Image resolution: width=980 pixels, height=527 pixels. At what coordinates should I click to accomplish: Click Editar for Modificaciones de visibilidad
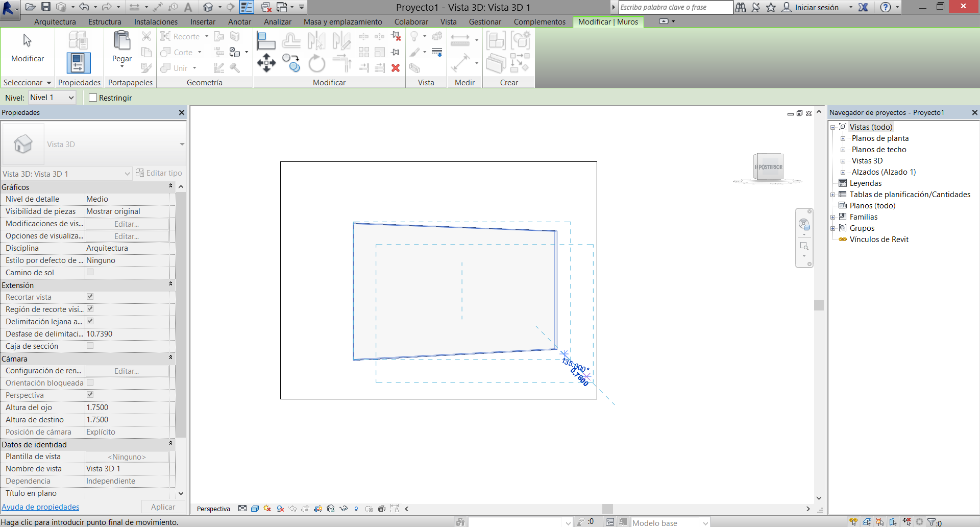click(x=127, y=224)
